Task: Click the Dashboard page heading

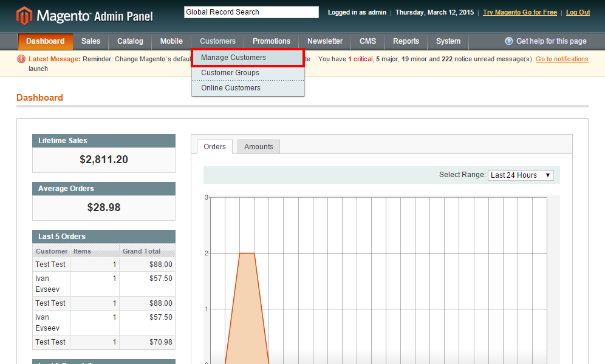Action: pos(39,98)
